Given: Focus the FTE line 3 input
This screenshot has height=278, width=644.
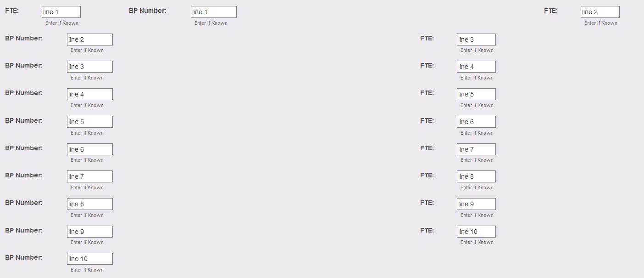Looking at the screenshot, I should [x=476, y=40].
